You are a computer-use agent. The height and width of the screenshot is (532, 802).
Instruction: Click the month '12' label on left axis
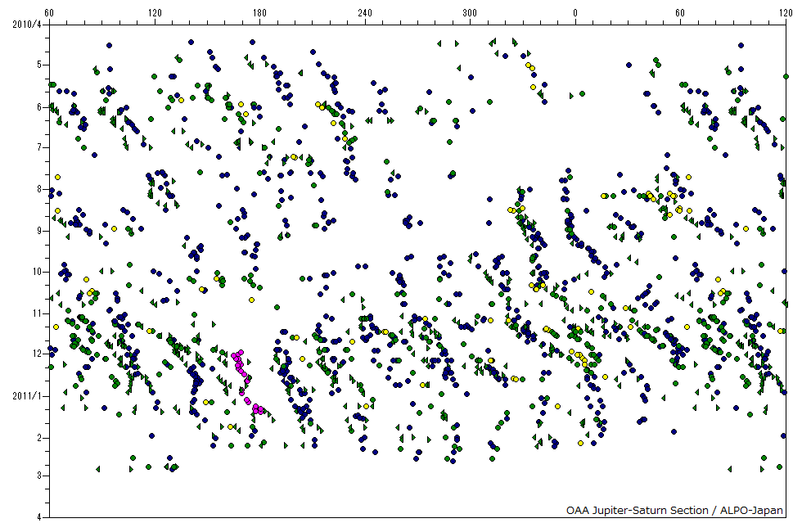point(37,354)
